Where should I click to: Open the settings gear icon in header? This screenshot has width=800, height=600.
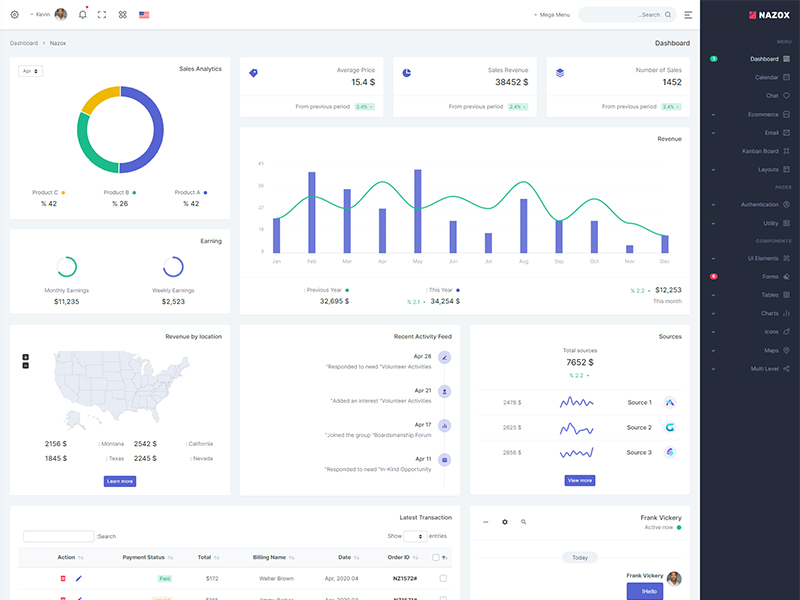coord(14,15)
